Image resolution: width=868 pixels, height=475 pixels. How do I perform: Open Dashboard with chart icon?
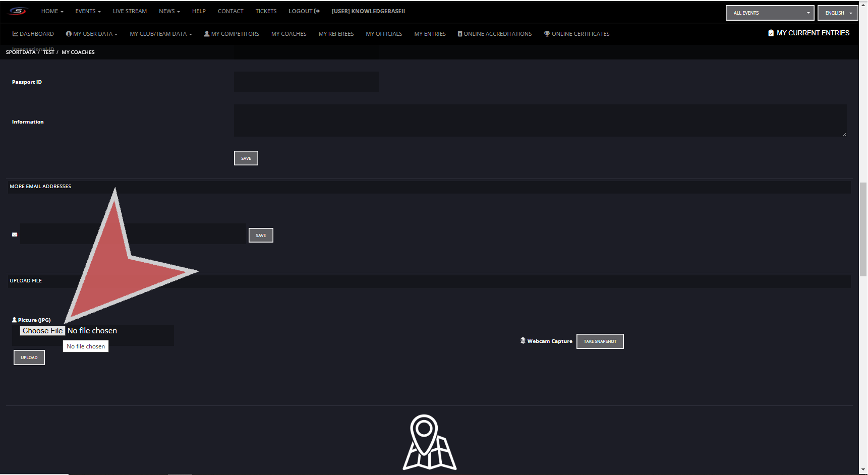point(33,34)
